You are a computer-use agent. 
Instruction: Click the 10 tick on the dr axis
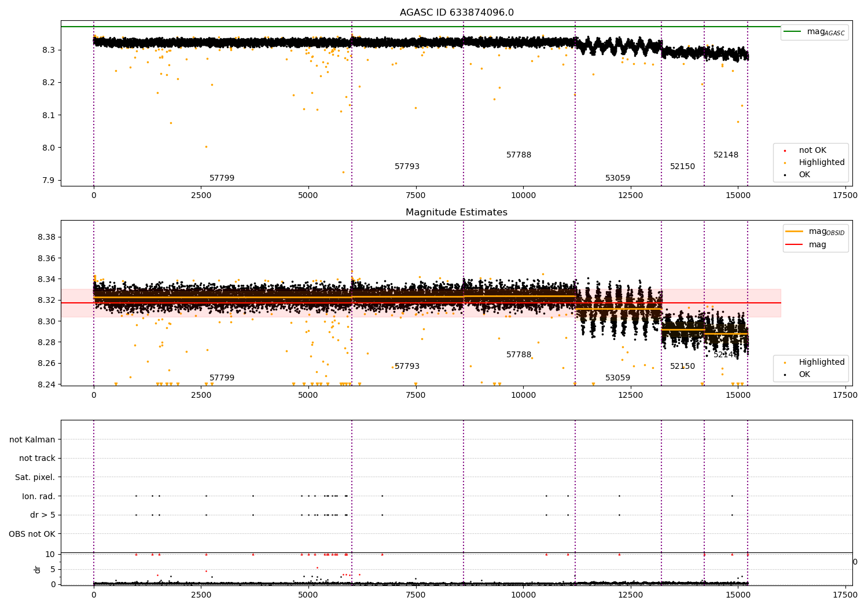click(50, 555)
